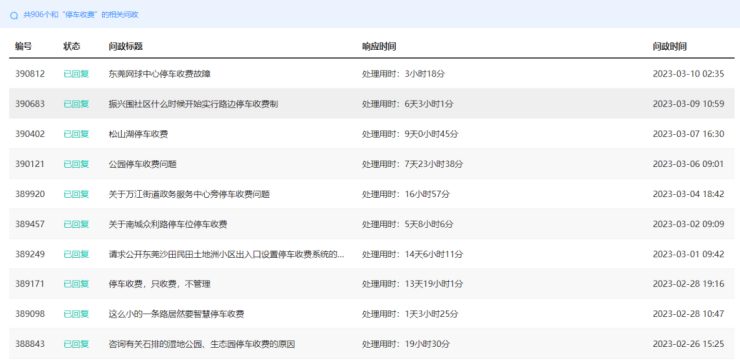Select record number 389249
The image size is (740, 362).
coord(30,254)
